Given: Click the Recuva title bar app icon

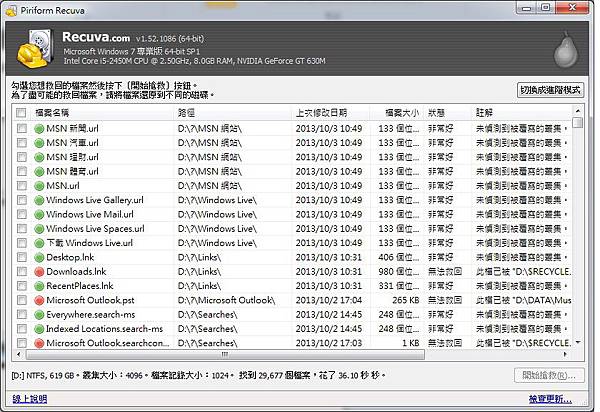Looking at the screenshot, I should coord(11,10).
